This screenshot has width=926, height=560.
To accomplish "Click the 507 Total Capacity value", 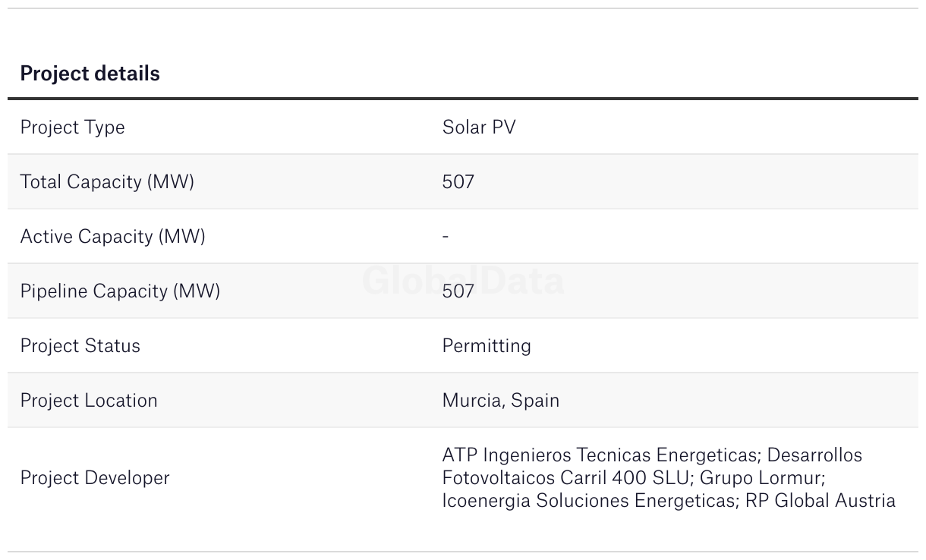I will pyautogui.click(x=458, y=182).
